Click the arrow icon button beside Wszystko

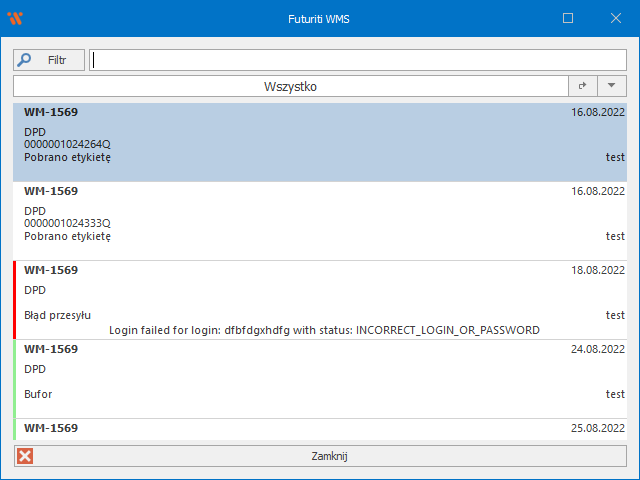(582, 87)
